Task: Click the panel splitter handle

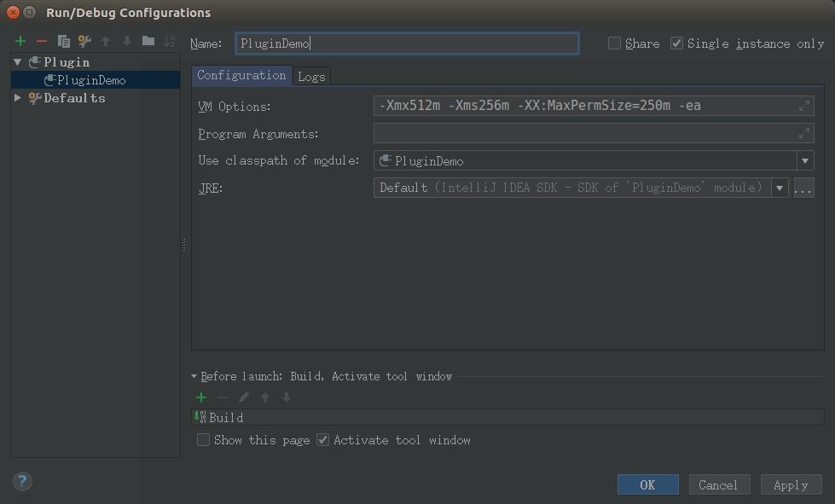Action: tap(184, 244)
